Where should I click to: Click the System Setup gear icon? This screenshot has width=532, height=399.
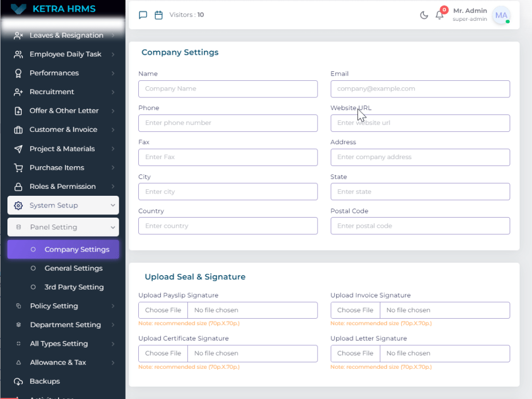(18, 205)
